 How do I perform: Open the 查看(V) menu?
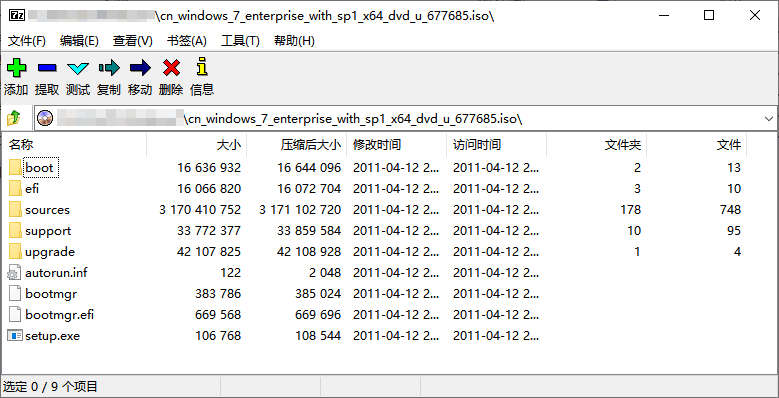[x=133, y=41]
